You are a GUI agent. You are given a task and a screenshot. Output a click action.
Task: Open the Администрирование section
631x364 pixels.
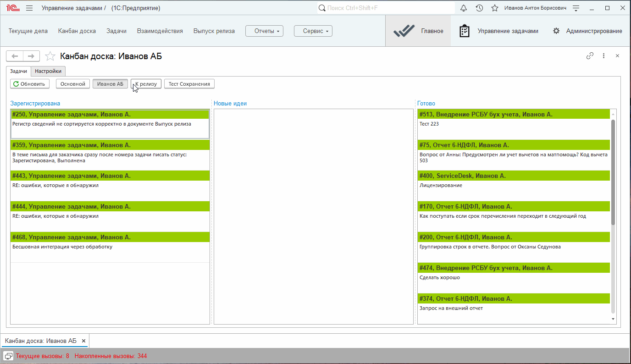pyautogui.click(x=587, y=31)
